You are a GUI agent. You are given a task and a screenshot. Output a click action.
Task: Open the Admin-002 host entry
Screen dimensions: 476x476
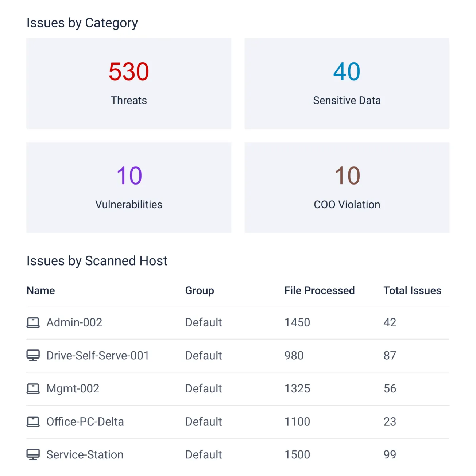[x=74, y=322]
